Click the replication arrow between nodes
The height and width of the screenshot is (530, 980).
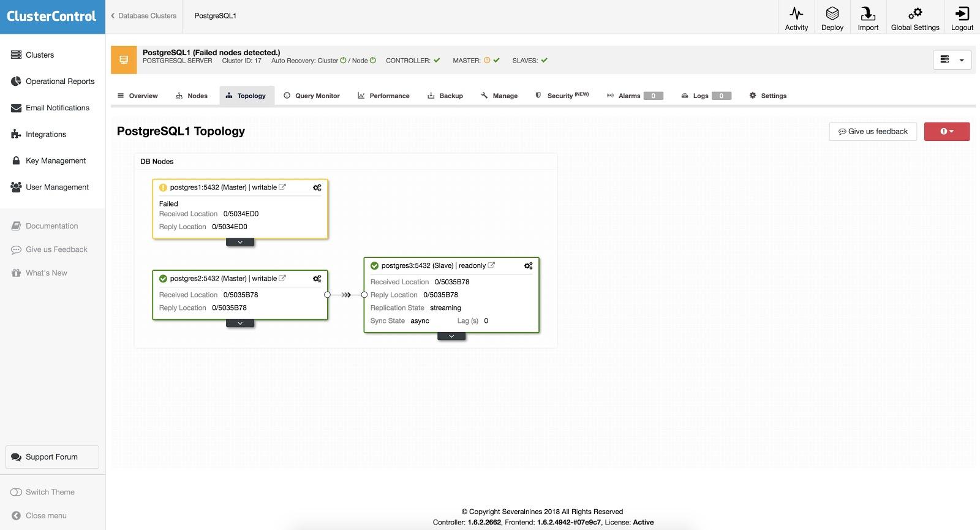tap(346, 295)
